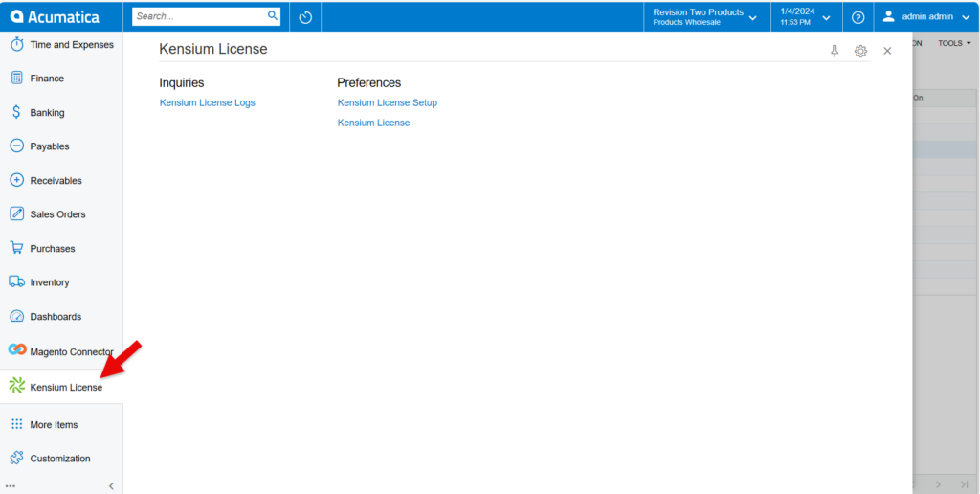Open the help question mark icon

(858, 17)
